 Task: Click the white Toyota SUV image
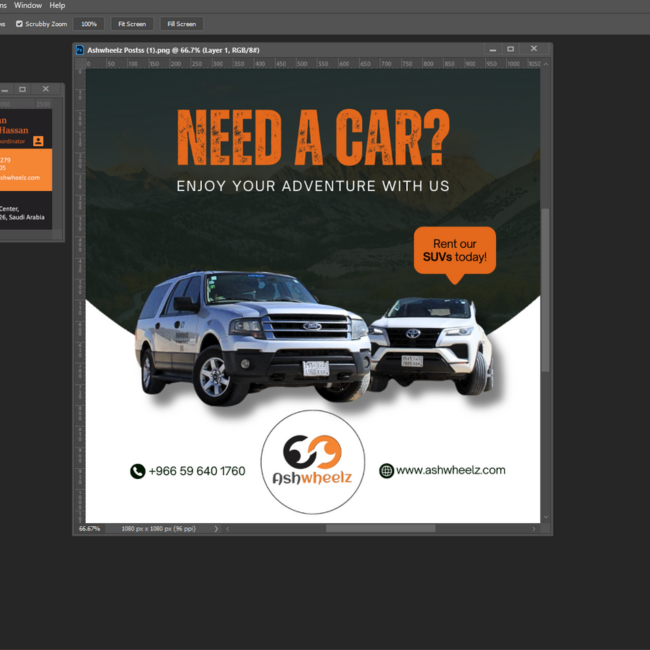(432, 346)
